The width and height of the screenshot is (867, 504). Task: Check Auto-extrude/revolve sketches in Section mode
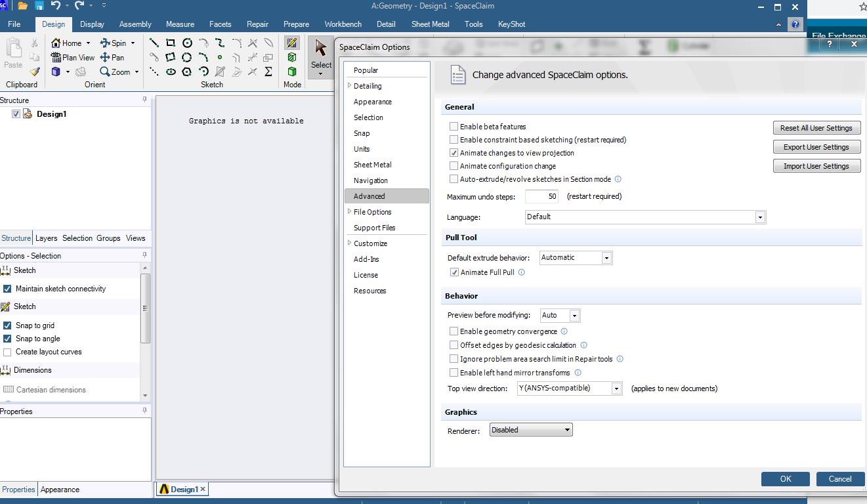click(454, 179)
